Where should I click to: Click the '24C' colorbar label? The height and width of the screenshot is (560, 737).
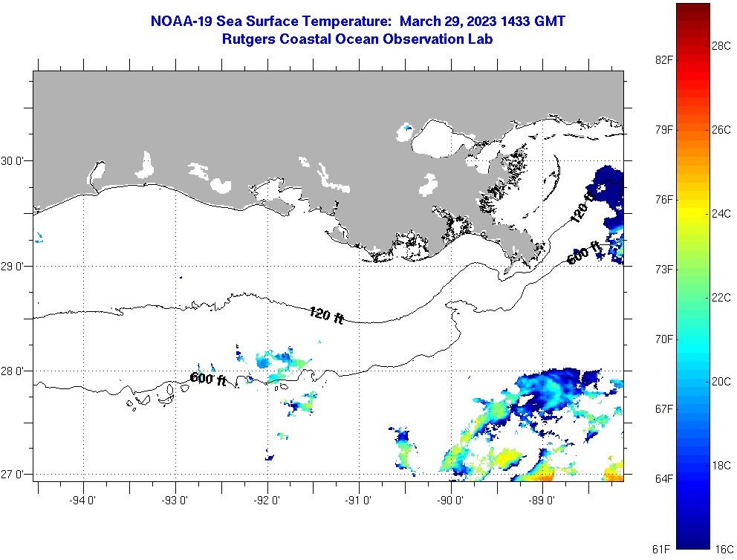click(721, 214)
